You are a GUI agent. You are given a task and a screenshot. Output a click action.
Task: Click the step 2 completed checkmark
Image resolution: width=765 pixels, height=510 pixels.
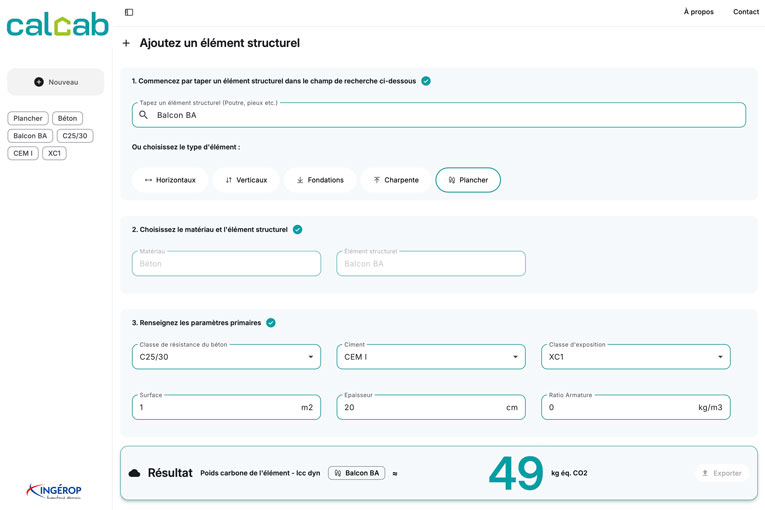[x=298, y=229]
